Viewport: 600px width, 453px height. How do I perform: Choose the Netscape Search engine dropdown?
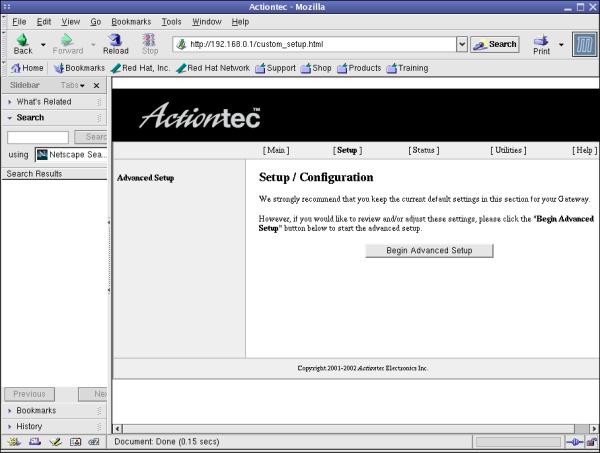pos(71,155)
